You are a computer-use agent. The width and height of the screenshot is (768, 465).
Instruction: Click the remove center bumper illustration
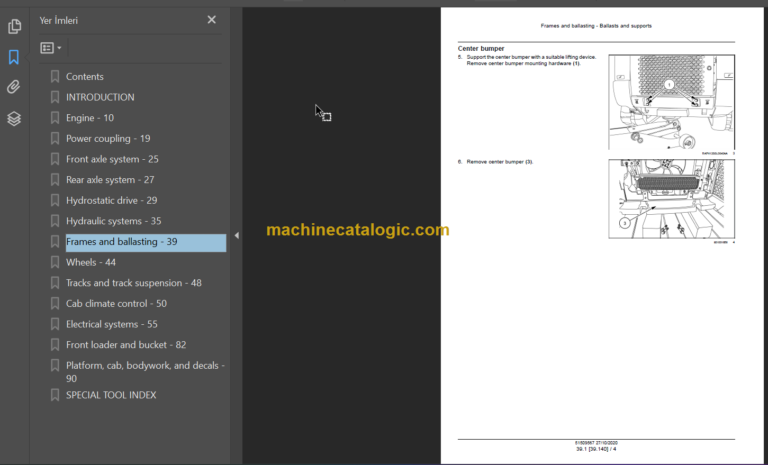tap(672, 199)
